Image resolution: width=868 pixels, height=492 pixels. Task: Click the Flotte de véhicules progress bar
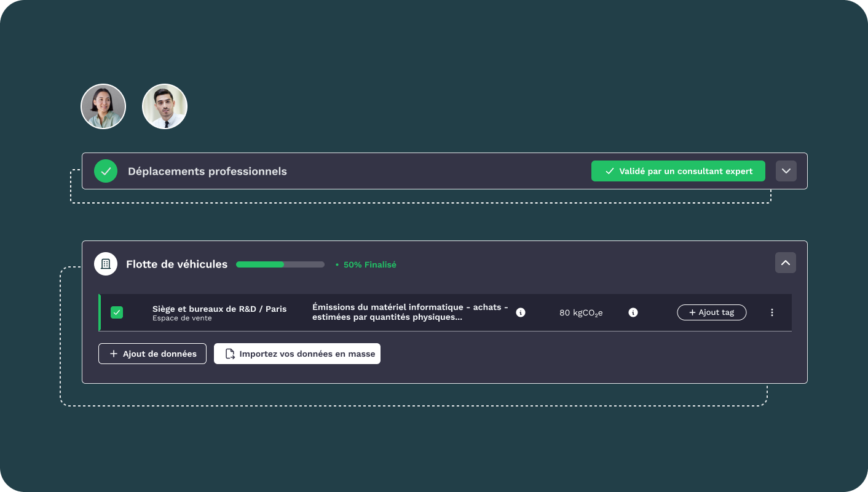[280, 264]
